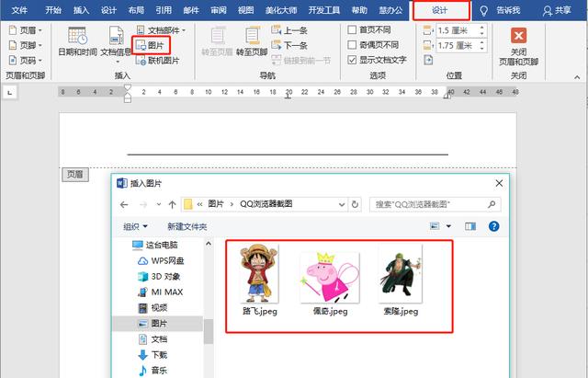Open the 文件 tab
588x378 pixels.
click(19, 10)
